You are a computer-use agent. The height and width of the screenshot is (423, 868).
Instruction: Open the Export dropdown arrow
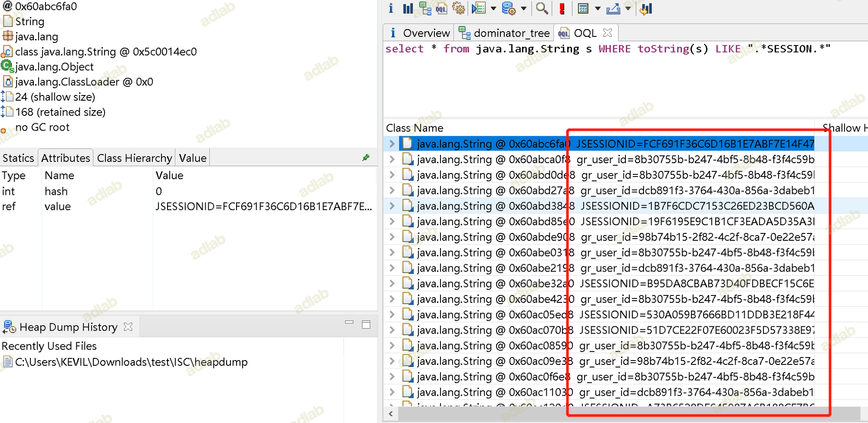628,8
